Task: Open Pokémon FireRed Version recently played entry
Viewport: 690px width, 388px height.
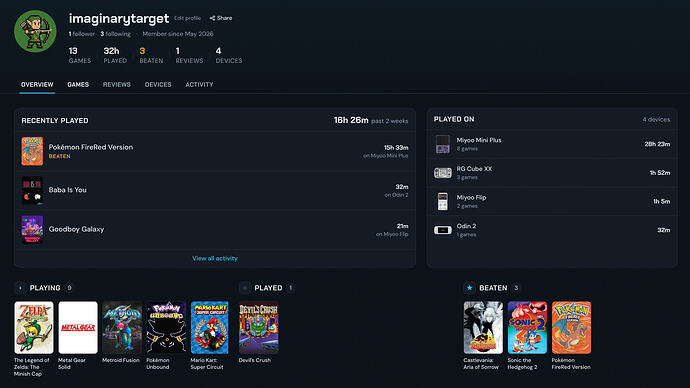Action: 215,151
